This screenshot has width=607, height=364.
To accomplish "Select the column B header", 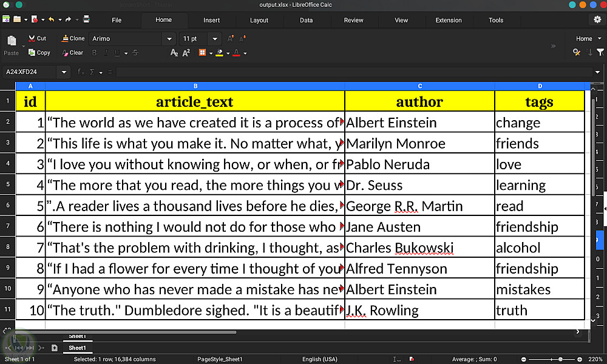I will (x=195, y=86).
